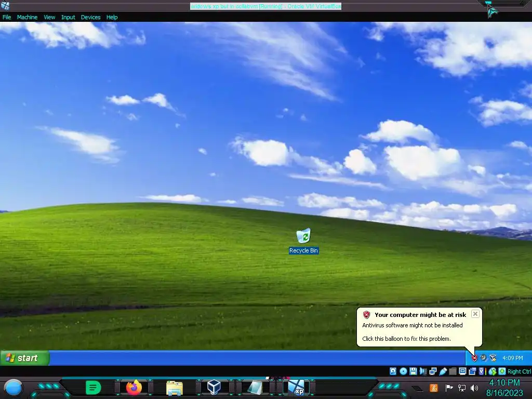Click the orange Java tray icon
The image size is (532, 399).
click(433, 388)
